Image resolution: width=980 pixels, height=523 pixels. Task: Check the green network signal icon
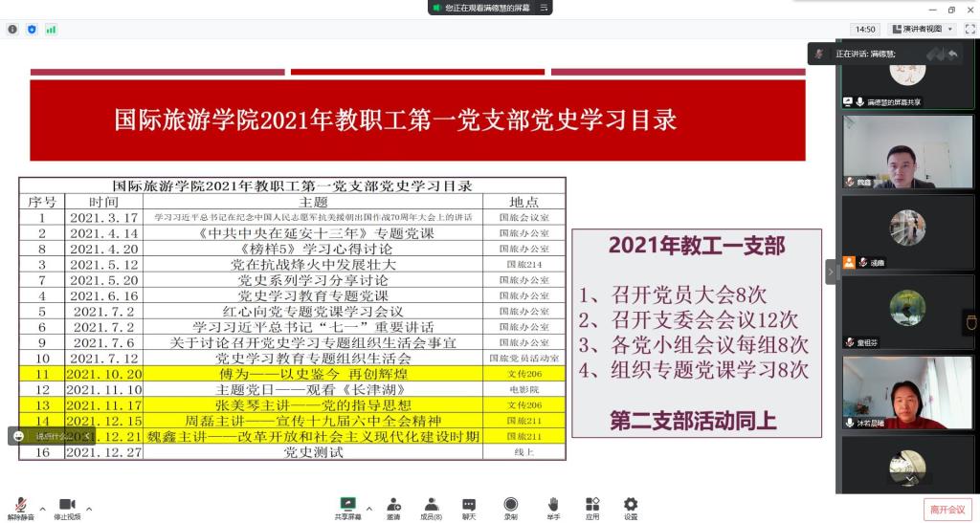51,30
